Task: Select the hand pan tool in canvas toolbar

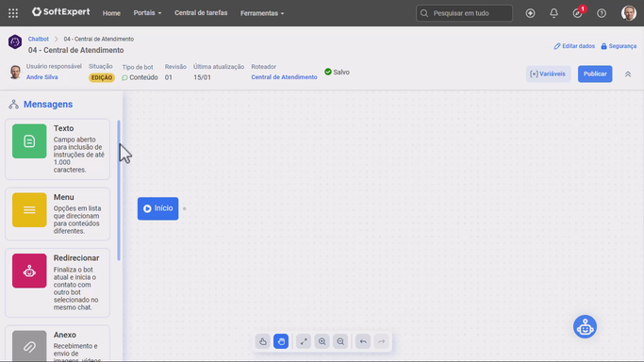Action: pyautogui.click(x=281, y=341)
